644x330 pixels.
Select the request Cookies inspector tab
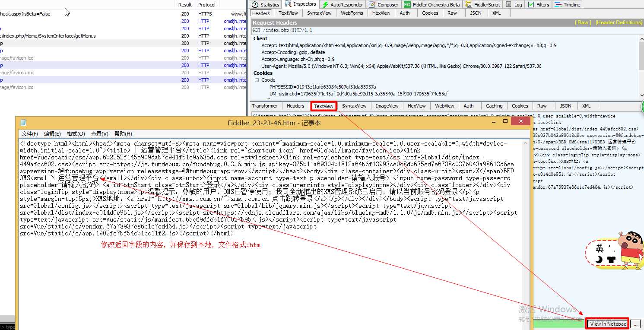tap(430, 13)
